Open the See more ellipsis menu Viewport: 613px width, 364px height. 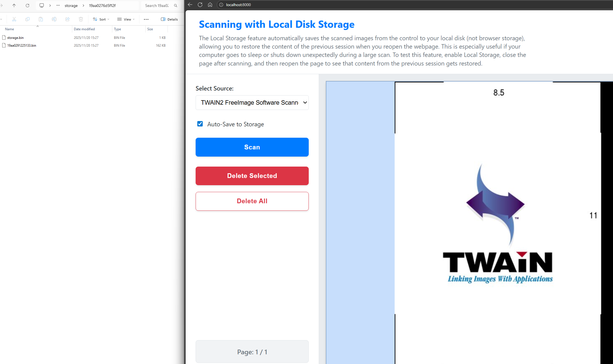tap(146, 19)
